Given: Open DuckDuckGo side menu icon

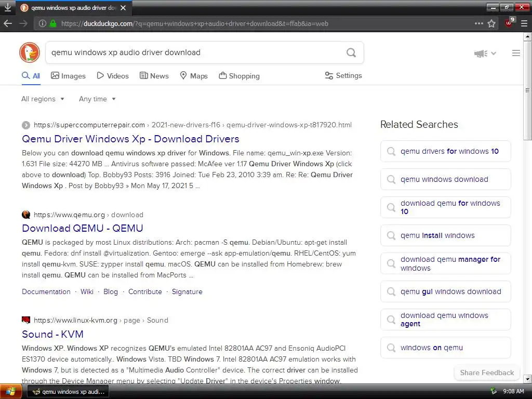Looking at the screenshot, I should (x=516, y=53).
